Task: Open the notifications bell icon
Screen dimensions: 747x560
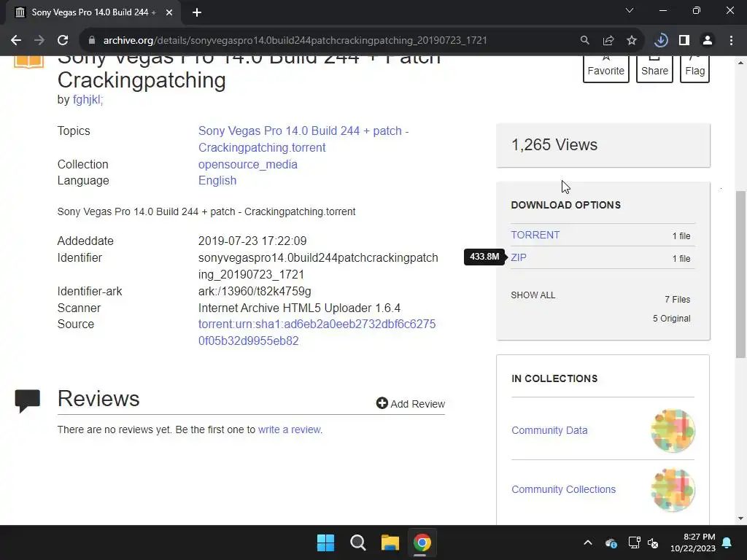Action: 727,542
